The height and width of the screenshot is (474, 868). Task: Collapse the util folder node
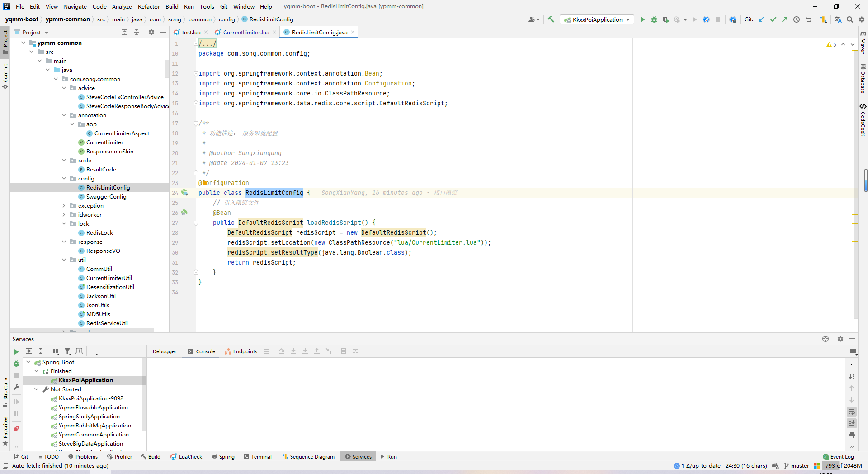click(64, 260)
